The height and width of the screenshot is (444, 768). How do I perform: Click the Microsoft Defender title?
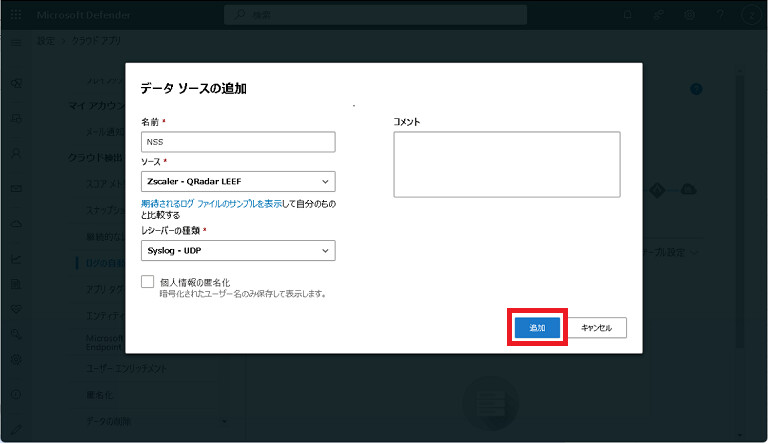[x=84, y=15]
